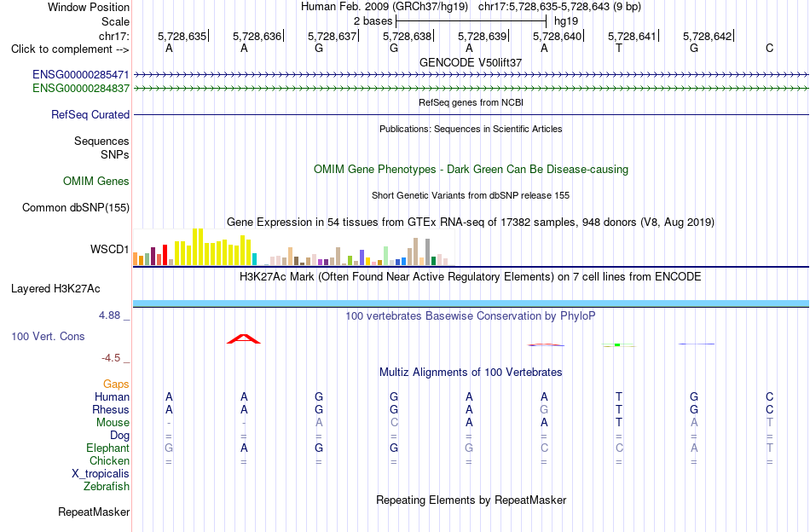
Task: Click the H3K27Ac Mark track title
Action: coord(471,277)
